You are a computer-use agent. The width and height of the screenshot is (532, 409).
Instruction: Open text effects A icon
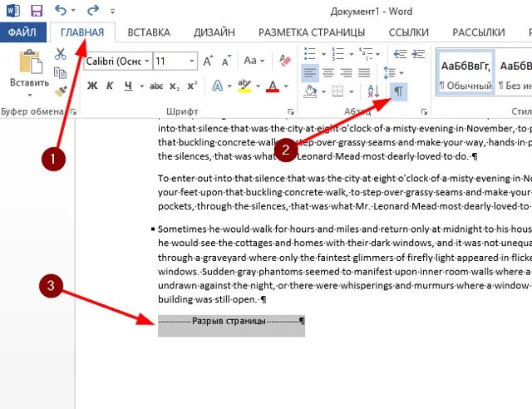click(218, 86)
